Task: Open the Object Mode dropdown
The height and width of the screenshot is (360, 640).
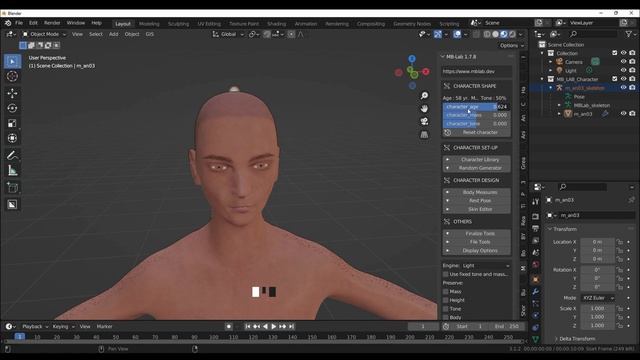Action: coord(44,34)
